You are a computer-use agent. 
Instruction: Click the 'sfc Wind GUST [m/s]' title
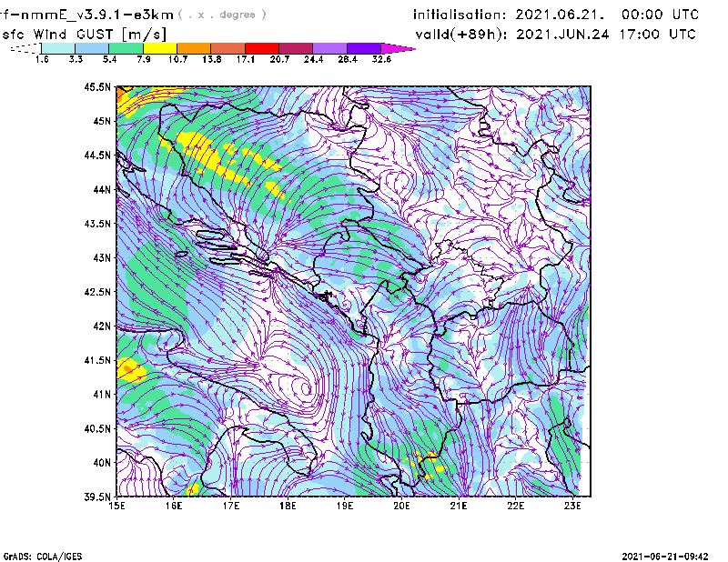point(84,35)
